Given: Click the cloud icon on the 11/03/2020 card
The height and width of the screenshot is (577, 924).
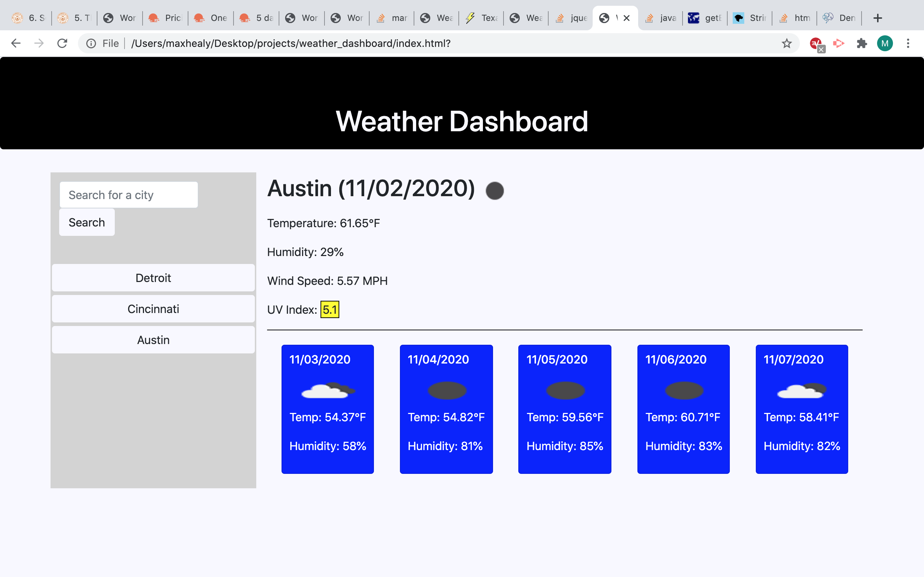Looking at the screenshot, I should click(x=328, y=390).
